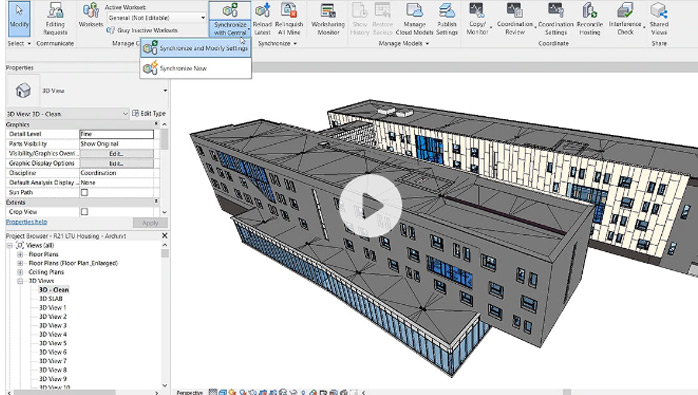The width and height of the screenshot is (698, 395).
Task: Open Publish Settings
Action: tap(446, 19)
